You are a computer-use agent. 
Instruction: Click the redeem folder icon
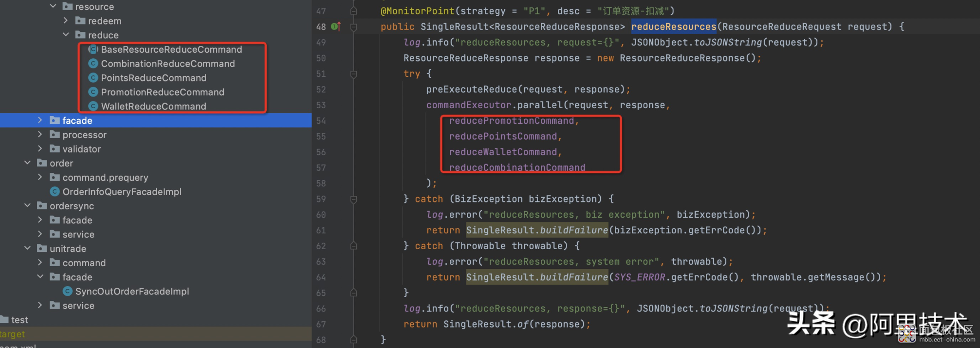tap(80, 21)
